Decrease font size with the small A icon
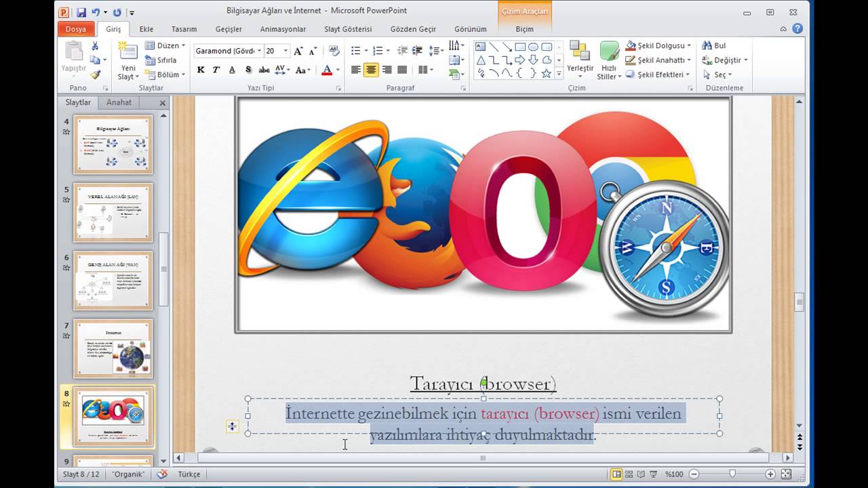Image resolution: width=868 pixels, height=488 pixels. coord(313,51)
